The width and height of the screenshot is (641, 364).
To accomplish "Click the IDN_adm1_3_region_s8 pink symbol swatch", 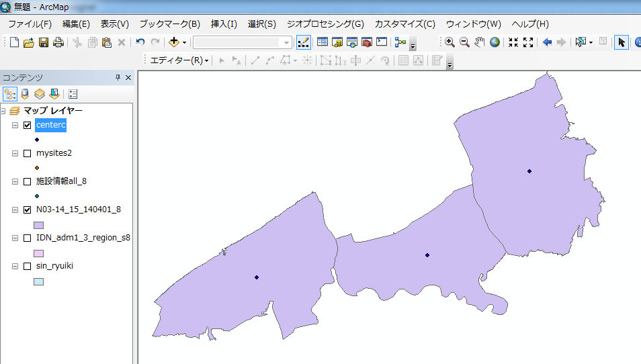I will tap(38, 253).
